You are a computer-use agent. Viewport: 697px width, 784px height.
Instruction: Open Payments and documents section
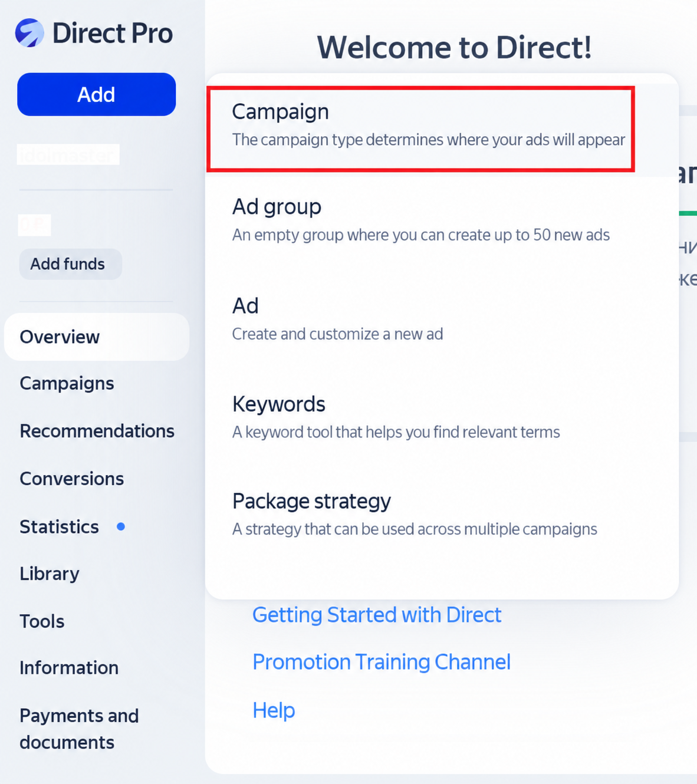click(x=79, y=729)
